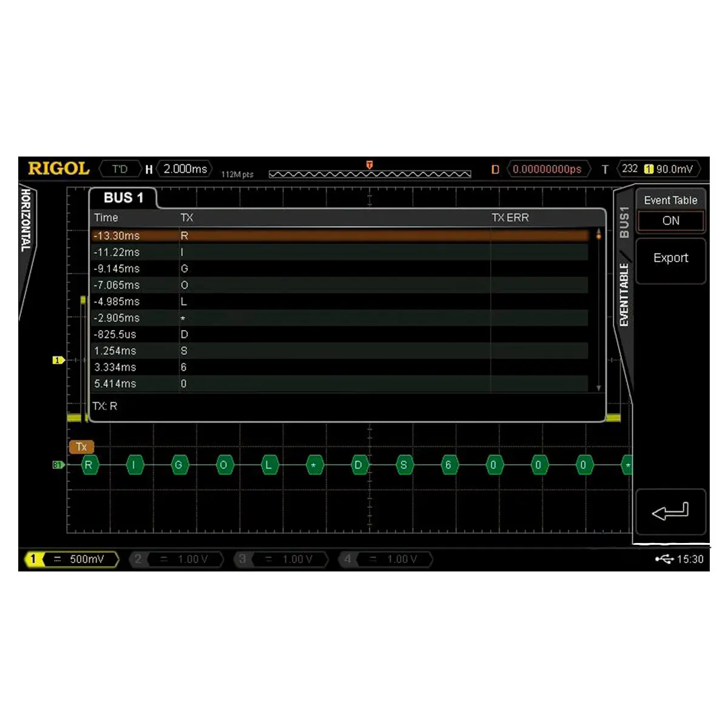The height and width of the screenshot is (728, 728).
Task: Click the RIGOL logo
Action: (58, 169)
